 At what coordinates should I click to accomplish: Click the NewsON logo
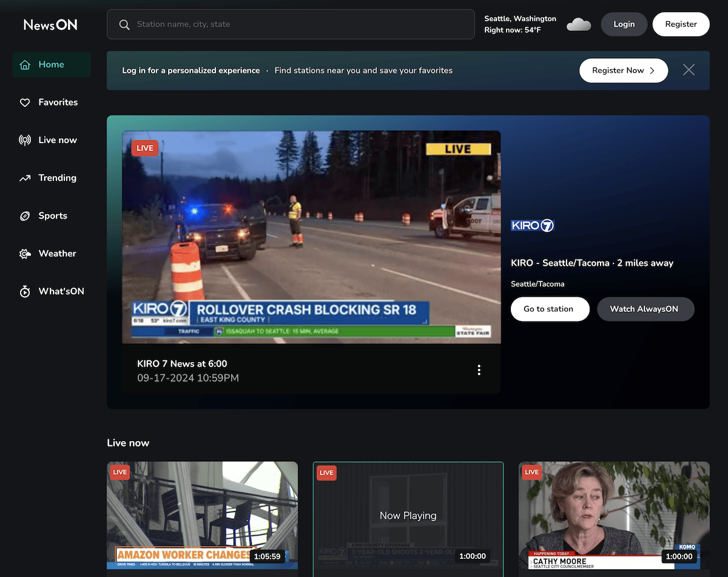[50, 24]
